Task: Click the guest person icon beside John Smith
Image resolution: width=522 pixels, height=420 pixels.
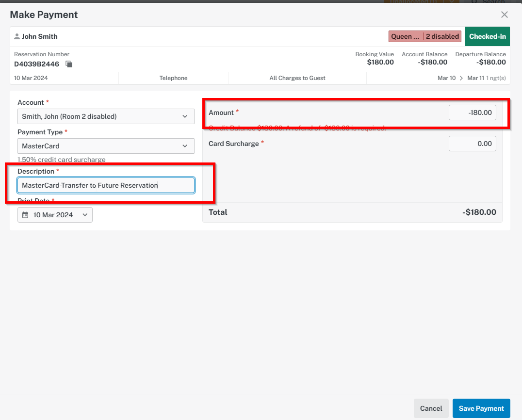Action: (17, 36)
